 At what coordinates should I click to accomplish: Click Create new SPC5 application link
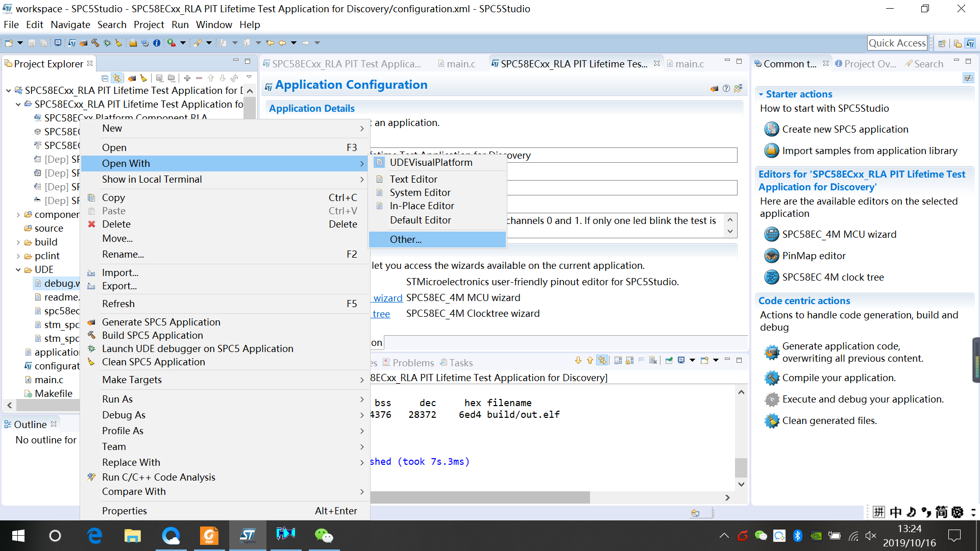click(x=845, y=129)
